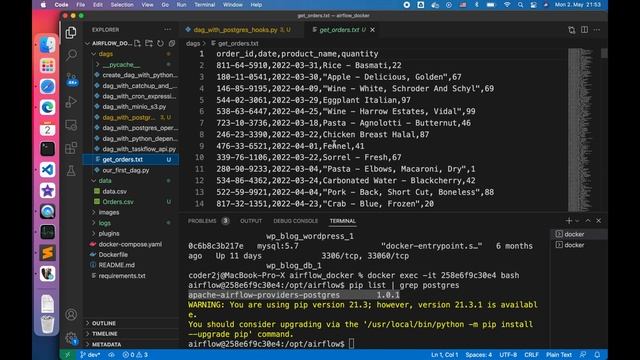Open remote window indicator in status bar

[67, 355]
